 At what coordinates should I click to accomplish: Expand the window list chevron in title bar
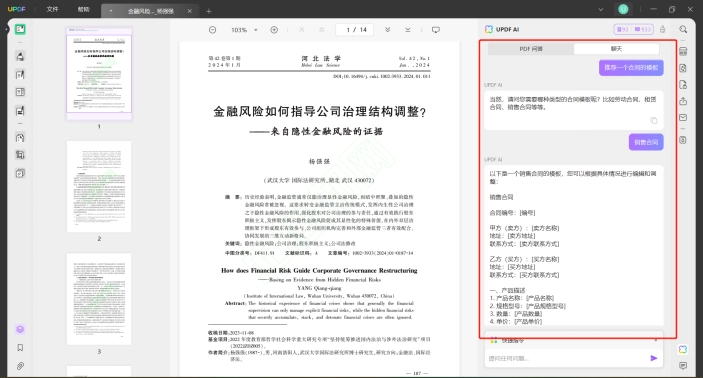click(x=600, y=9)
